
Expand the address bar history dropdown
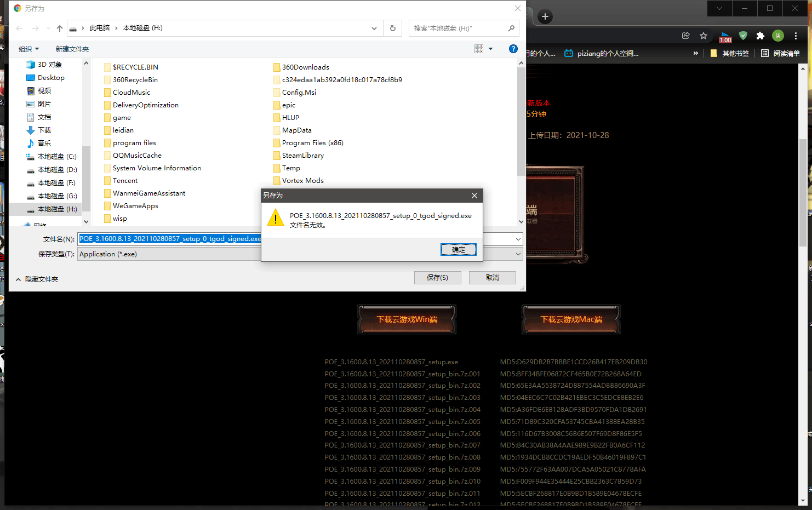click(x=374, y=28)
